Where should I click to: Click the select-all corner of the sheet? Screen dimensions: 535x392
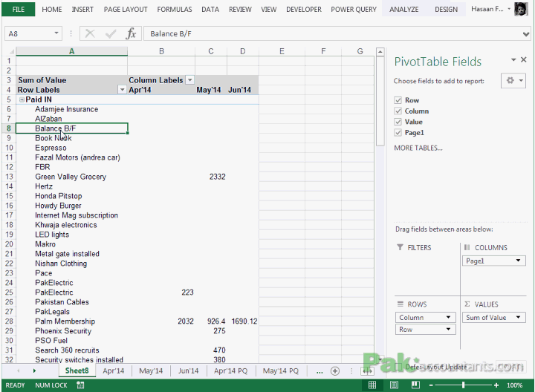tap(10, 51)
